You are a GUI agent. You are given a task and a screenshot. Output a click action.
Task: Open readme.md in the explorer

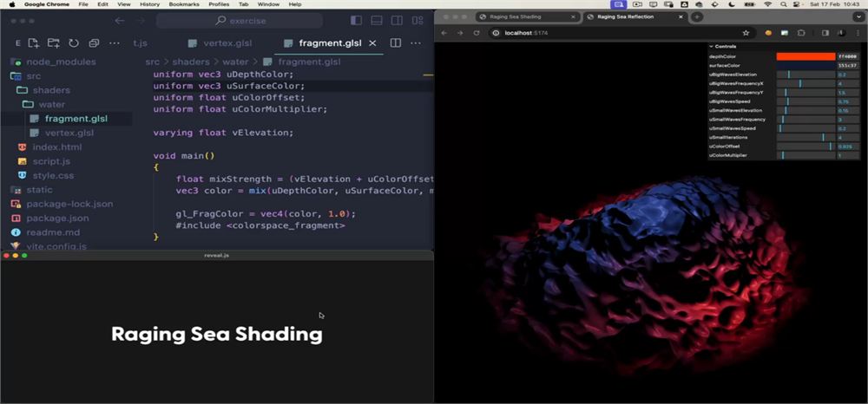[53, 232]
